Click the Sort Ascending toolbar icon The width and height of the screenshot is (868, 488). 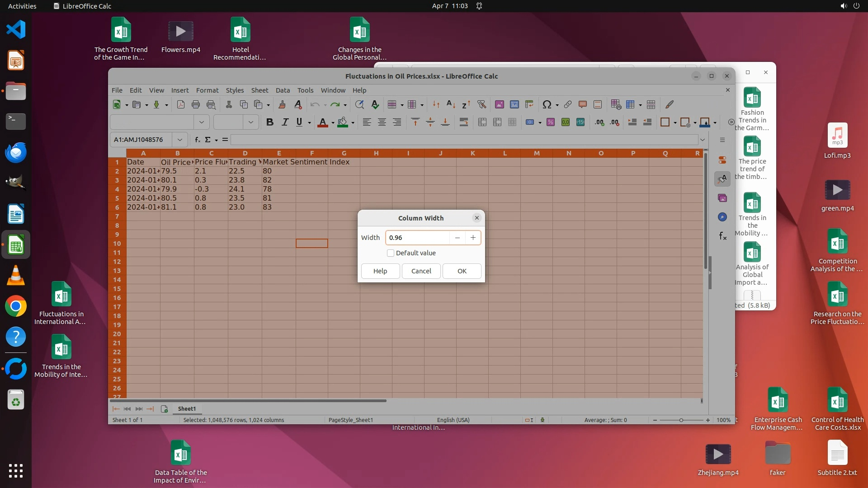click(451, 104)
